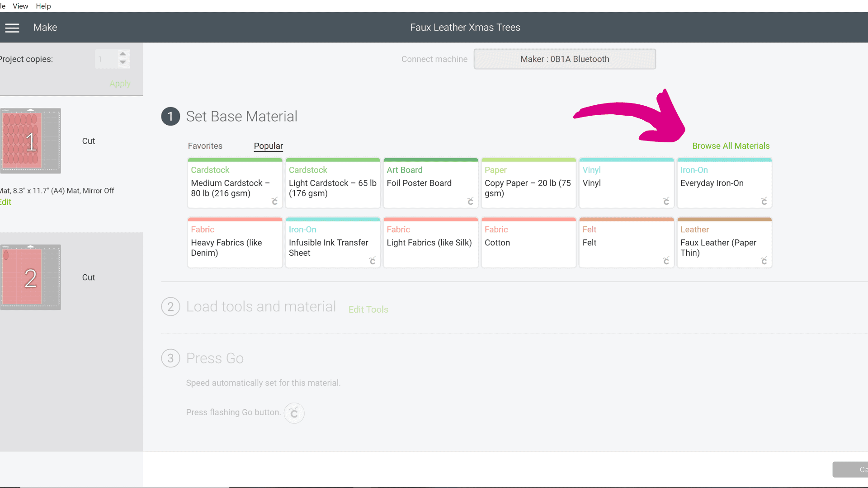The width and height of the screenshot is (868, 488).
Task: Click the flashing Go button icon in Press Go section
Action: point(294,413)
